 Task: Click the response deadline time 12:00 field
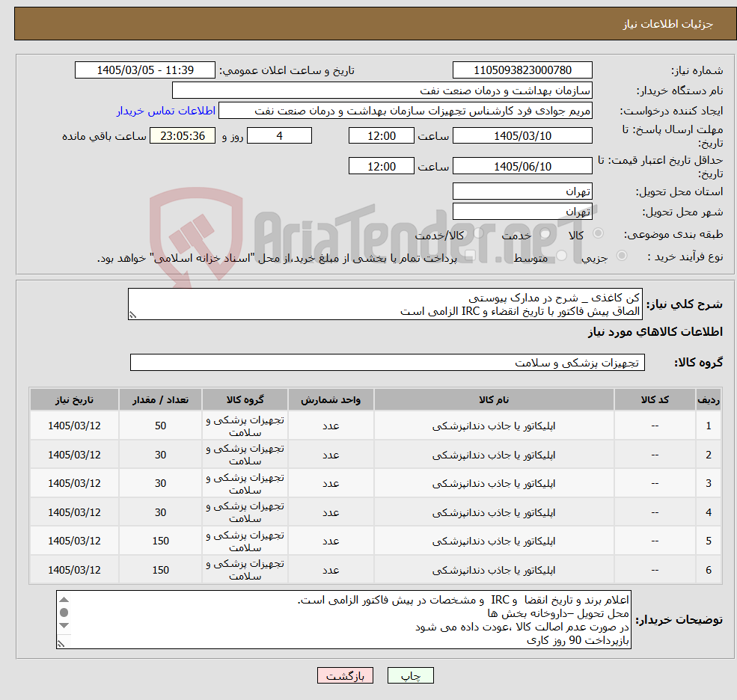click(x=381, y=136)
